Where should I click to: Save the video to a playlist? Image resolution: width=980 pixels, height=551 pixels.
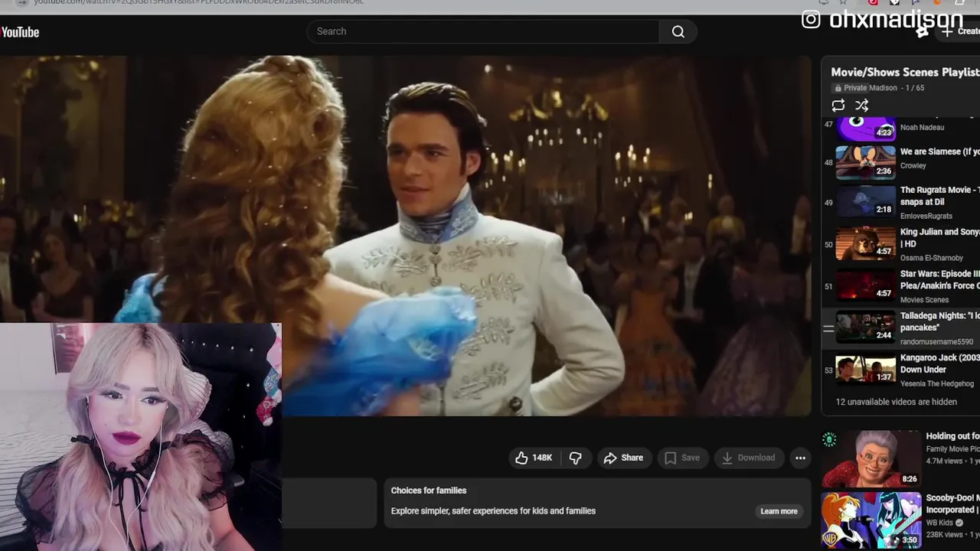(x=682, y=458)
